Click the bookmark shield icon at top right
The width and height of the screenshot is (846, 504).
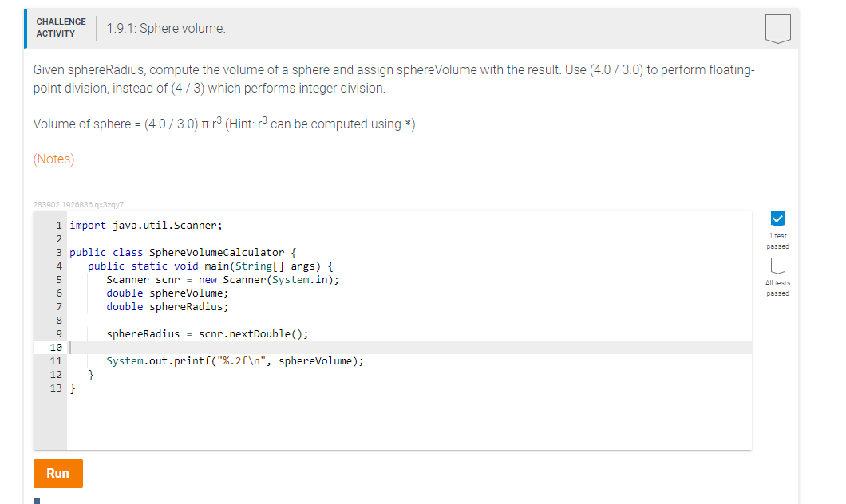tap(777, 28)
